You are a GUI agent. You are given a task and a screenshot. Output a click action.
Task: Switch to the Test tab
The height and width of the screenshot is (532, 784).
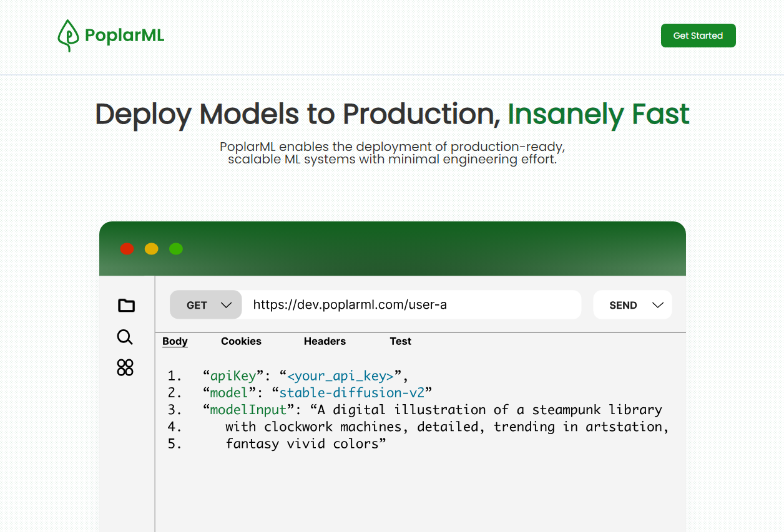(401, 341)
